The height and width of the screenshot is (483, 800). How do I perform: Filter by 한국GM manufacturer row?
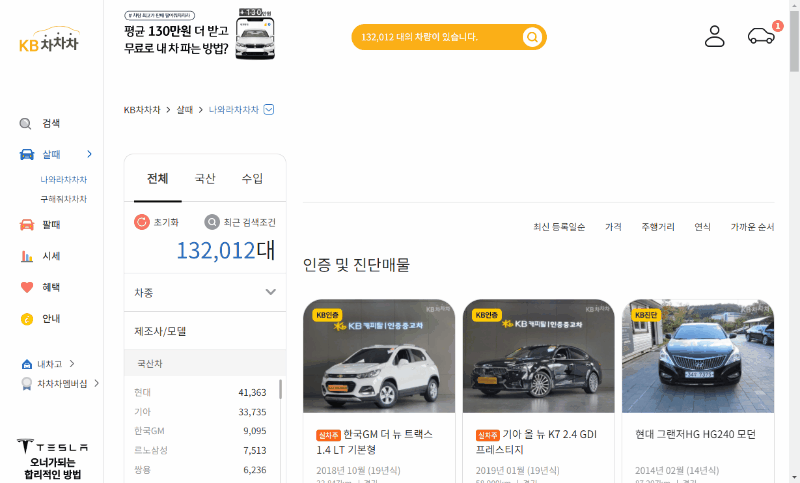200,431
